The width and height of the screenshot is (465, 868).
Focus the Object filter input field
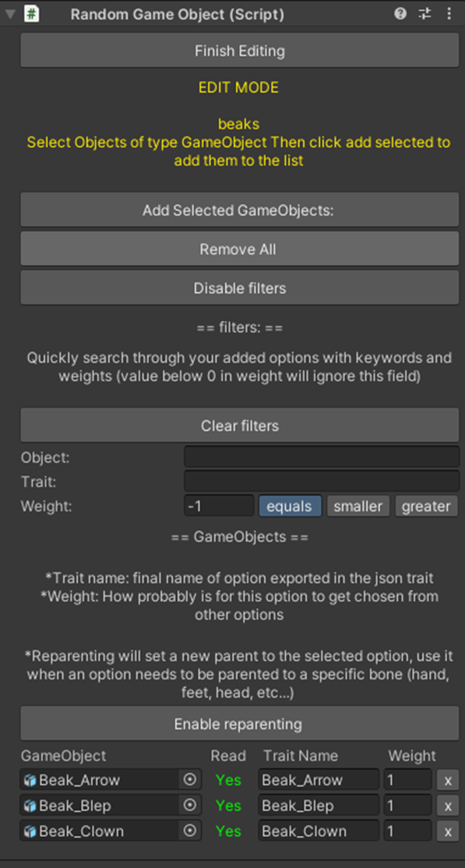322,457
